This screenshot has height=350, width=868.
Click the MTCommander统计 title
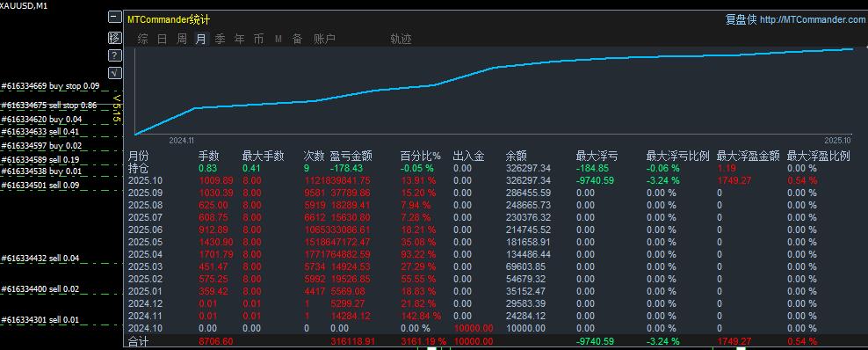[x=169, y=19]
